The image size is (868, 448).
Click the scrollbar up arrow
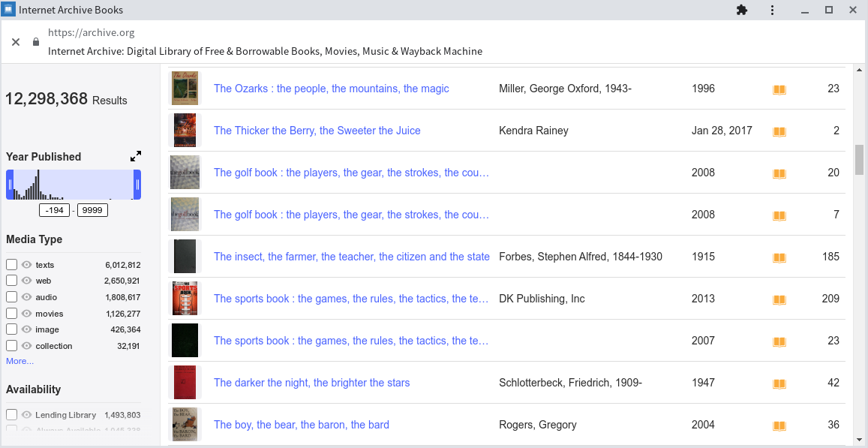coord(859,71)
